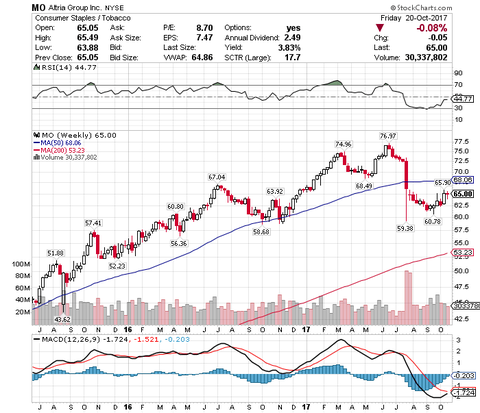Screen dimensions: 480x413
Task: Click the 51.88 price label
Action: tap(55, 253)
